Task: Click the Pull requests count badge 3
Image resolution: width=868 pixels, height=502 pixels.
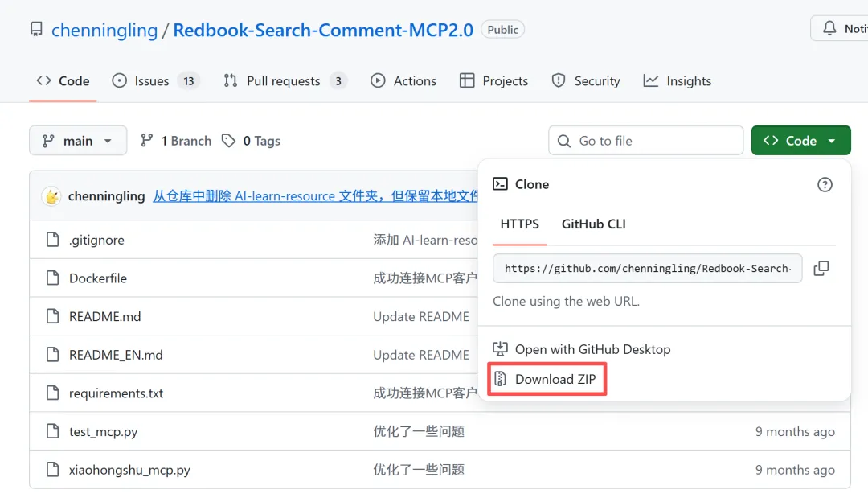Action: pos(338,81)
